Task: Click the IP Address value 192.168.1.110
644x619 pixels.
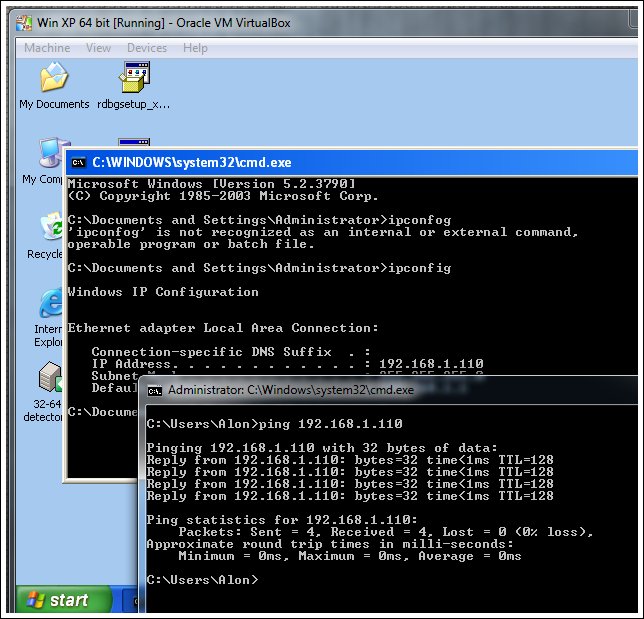Action: (431, 364)
